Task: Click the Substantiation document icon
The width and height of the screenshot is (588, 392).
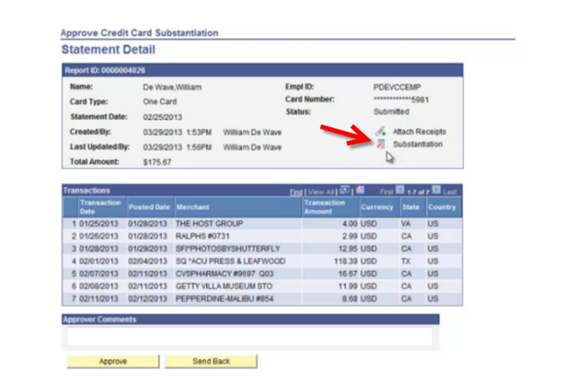Action: 380,144
